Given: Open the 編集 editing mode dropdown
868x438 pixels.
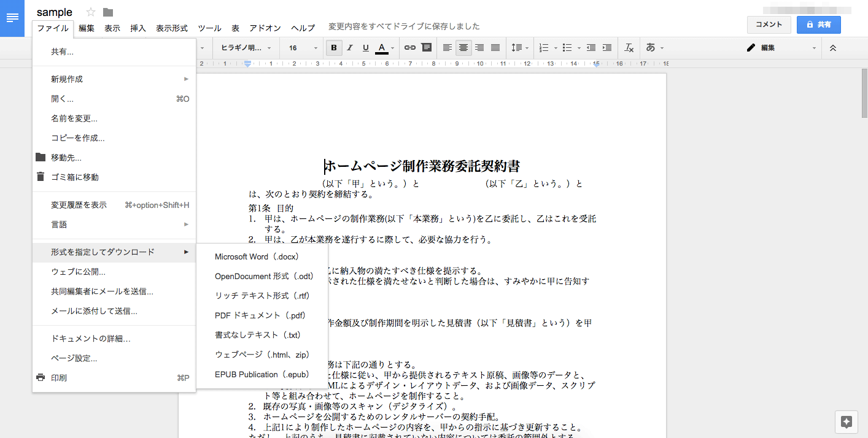Looking at the screenshot, I should 781,48.
